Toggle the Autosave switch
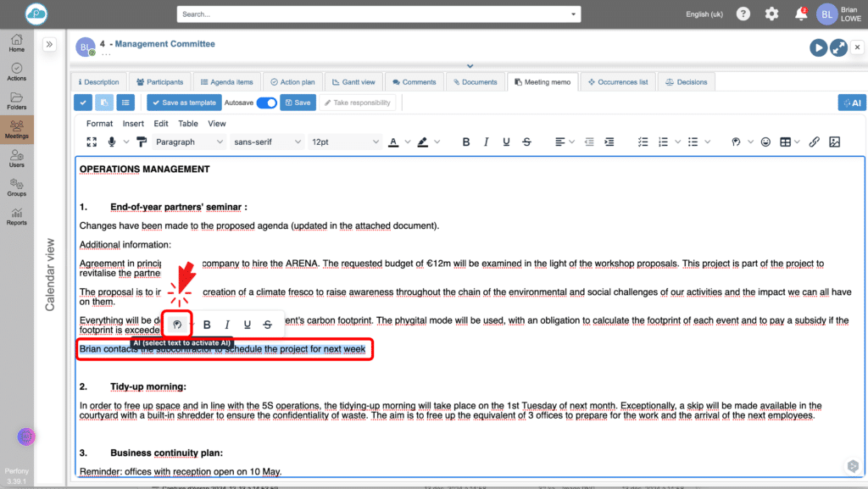868x489 pixels. click(x=266, y=103)
